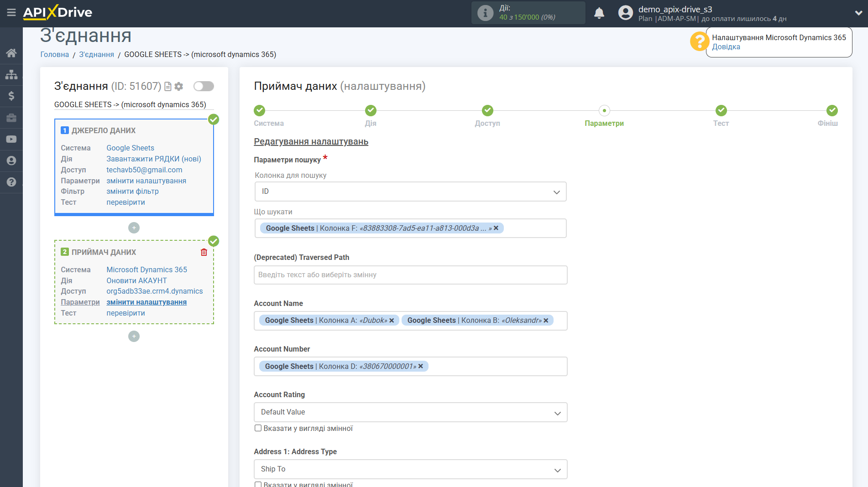Open the billing dollar sidebar icon
Image resolution: width=868 pixels, height=487 pixels.
(x=11, y=96)
